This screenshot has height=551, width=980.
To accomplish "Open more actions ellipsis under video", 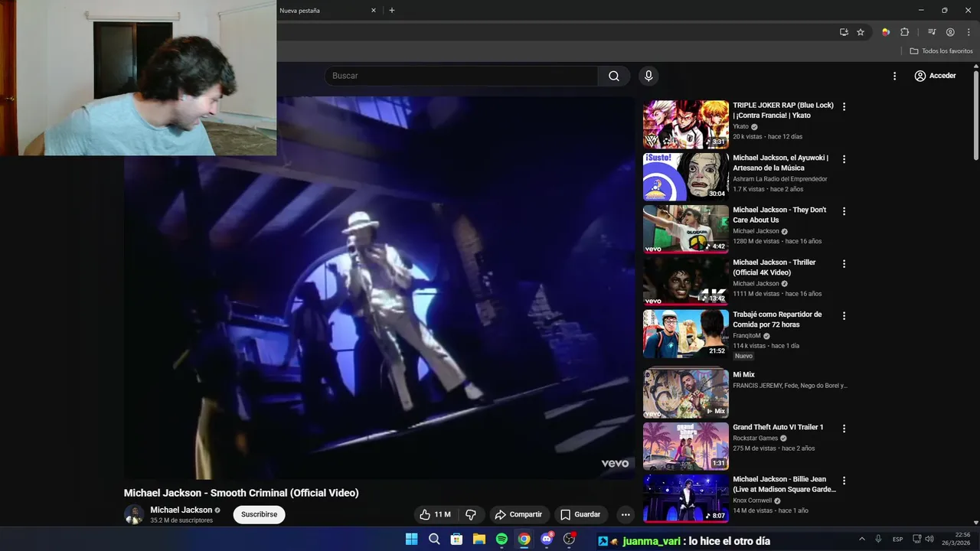I will pos(626,514).
